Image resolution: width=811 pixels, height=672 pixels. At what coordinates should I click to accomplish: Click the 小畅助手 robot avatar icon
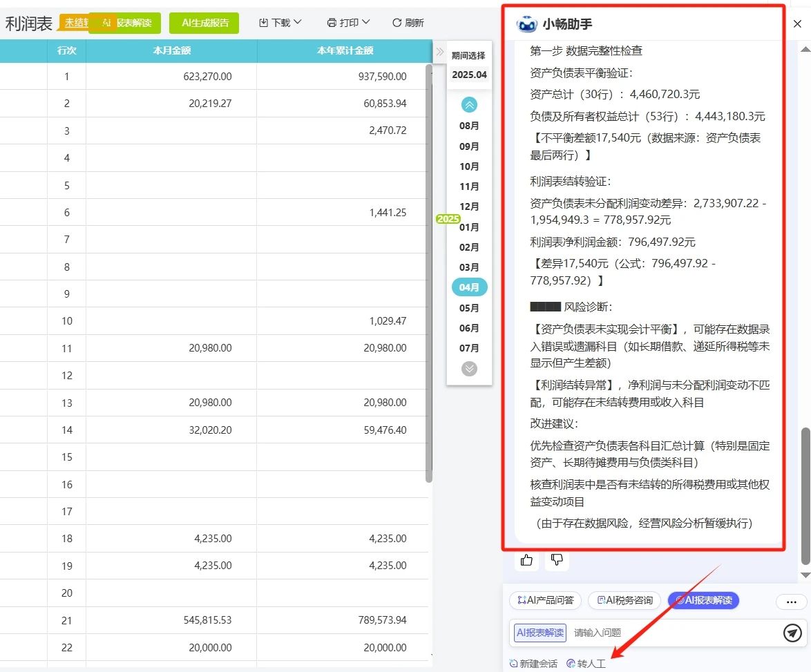(x=527, y=22)
